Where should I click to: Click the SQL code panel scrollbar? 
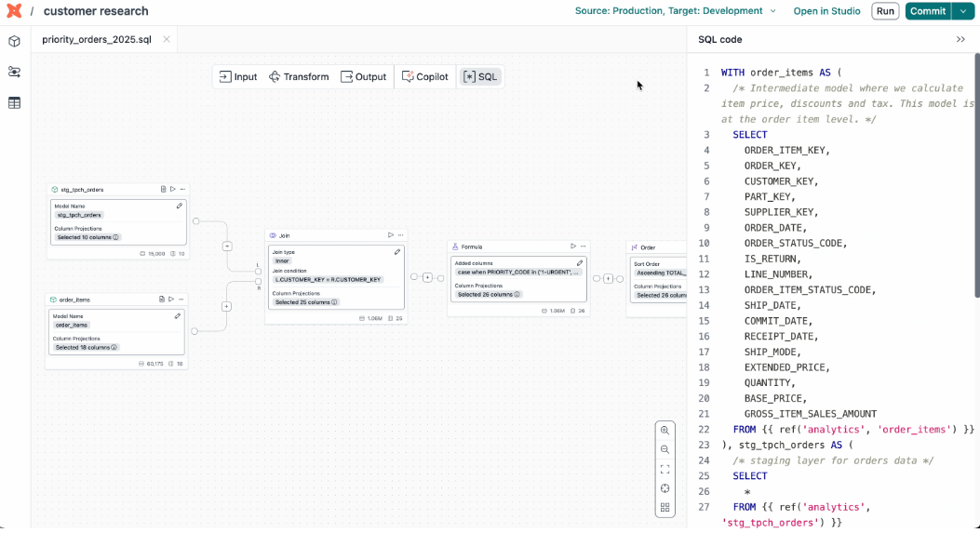[976, 175]
